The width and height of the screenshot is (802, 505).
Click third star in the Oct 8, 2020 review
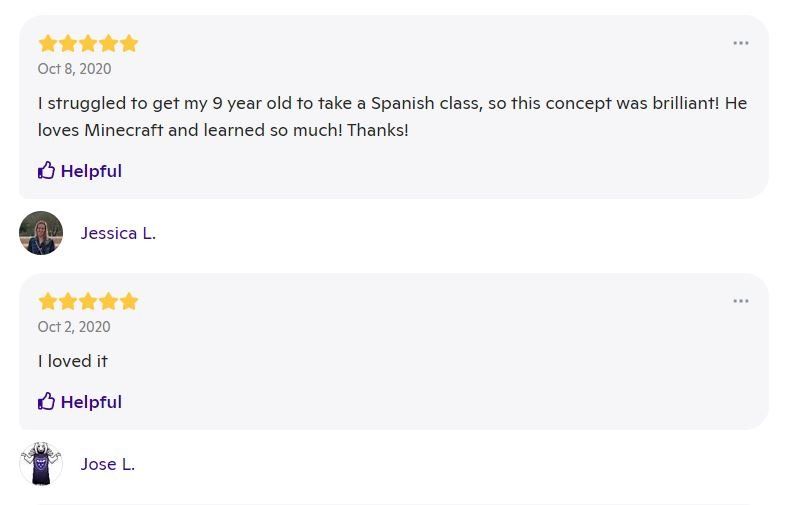pos(88,43)
